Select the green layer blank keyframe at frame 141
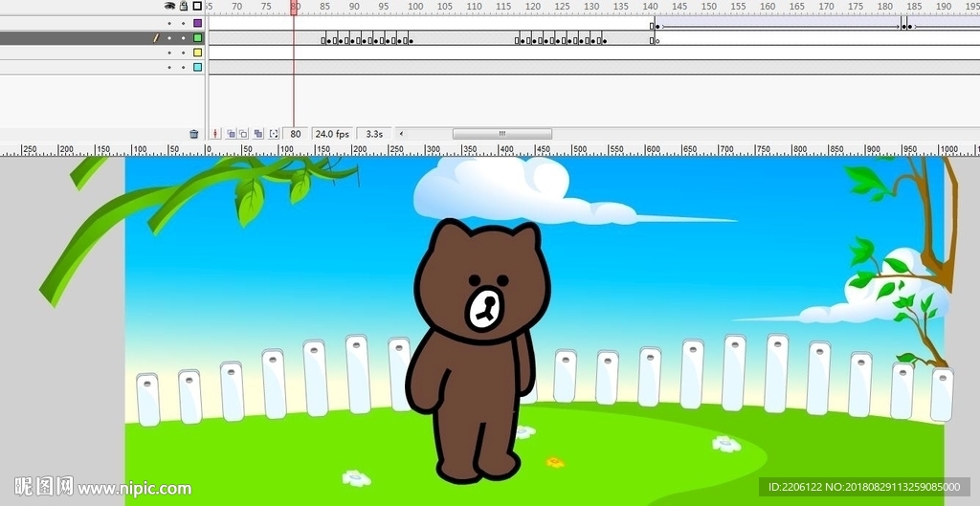Viewport: 980px width, 506px height. (657, 41)
